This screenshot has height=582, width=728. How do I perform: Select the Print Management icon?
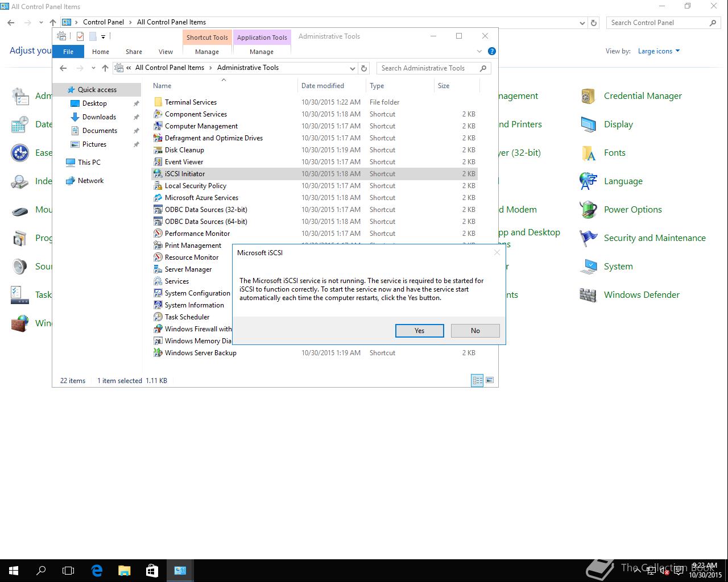[158, 246]
